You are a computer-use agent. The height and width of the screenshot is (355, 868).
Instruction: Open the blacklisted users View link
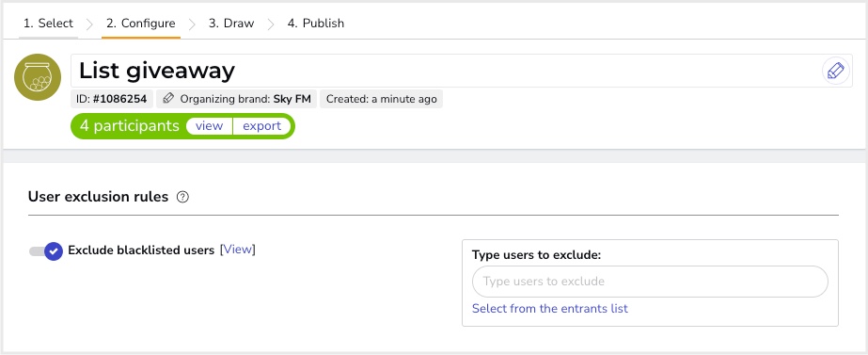(x=238, y=250)
